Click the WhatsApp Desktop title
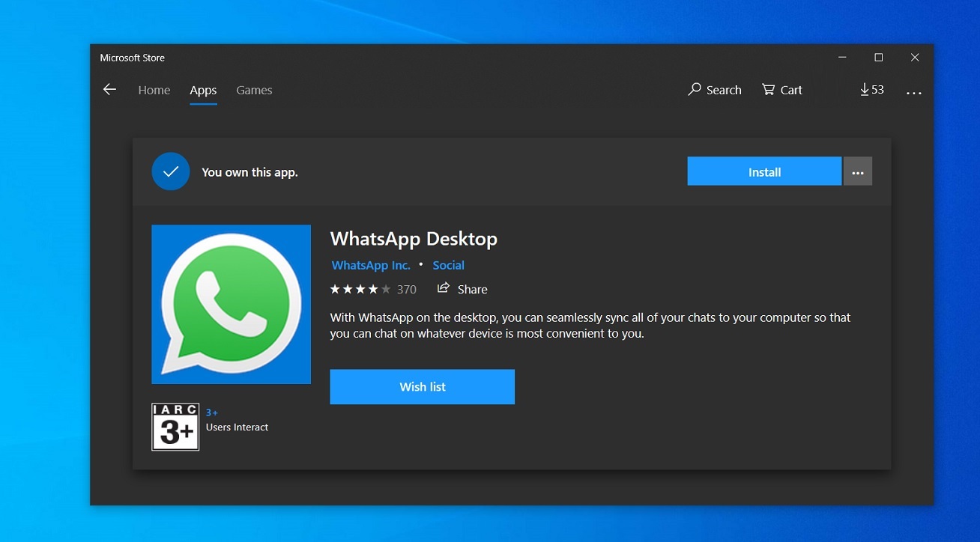980x542 pixels. 414,239
